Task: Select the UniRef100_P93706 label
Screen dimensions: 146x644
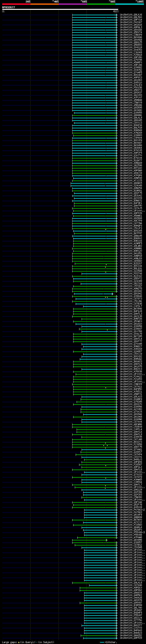Action: (x=131, y=273)
